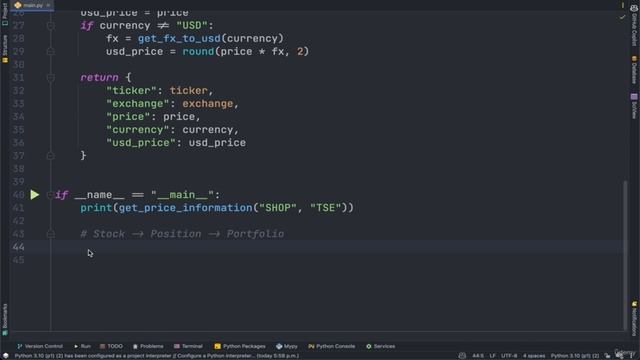Click the fold marker on line 43
The height and width of the screenshot is (360, 640).
[x=51, y=234]
